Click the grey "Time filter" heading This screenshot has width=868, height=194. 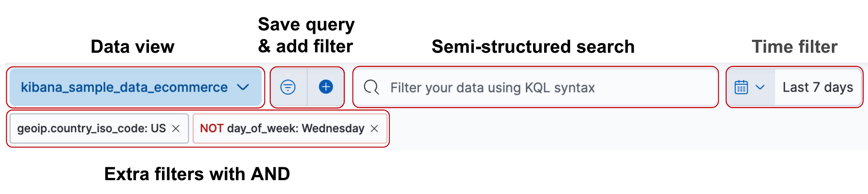coord(794,47)
